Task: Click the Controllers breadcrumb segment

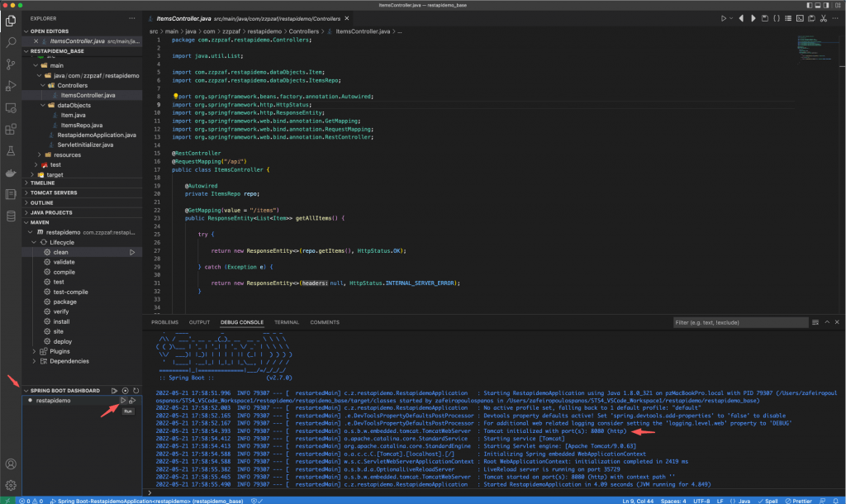Action: [304, 31]
